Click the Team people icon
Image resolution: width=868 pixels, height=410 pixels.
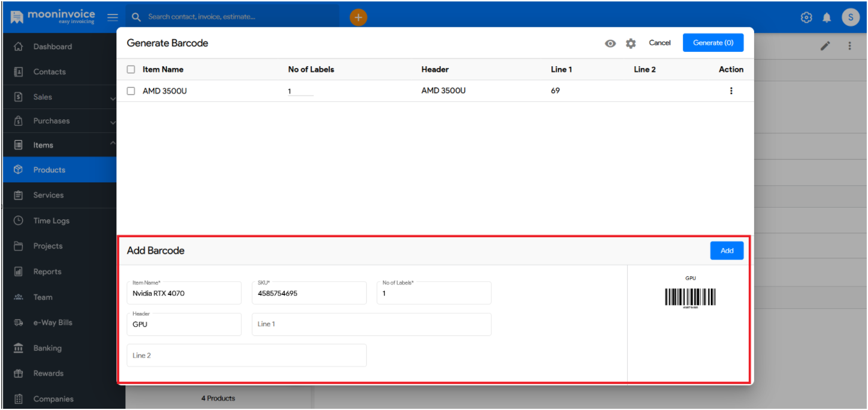coord(18,297)
